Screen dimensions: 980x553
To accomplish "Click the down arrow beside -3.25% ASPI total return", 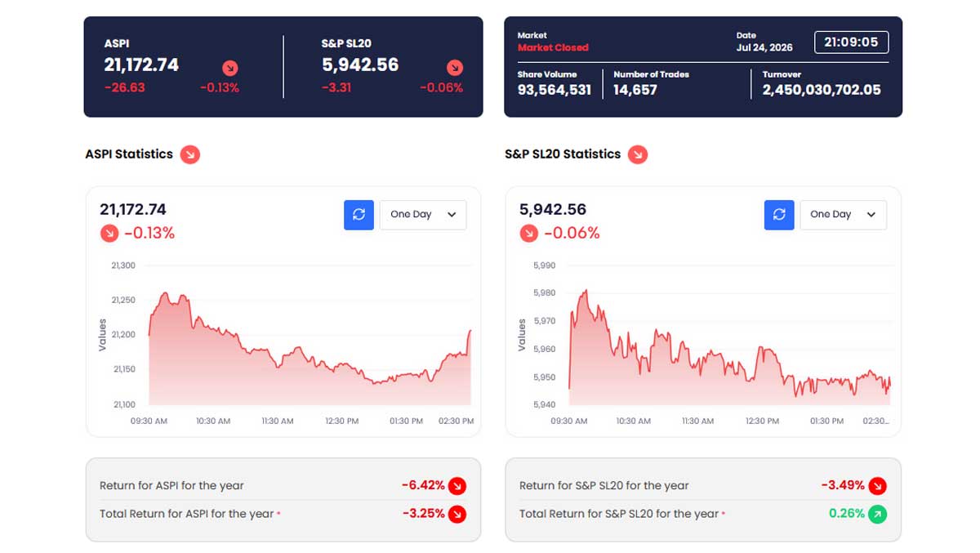I will pyautogui.click(x=457, y=515).
